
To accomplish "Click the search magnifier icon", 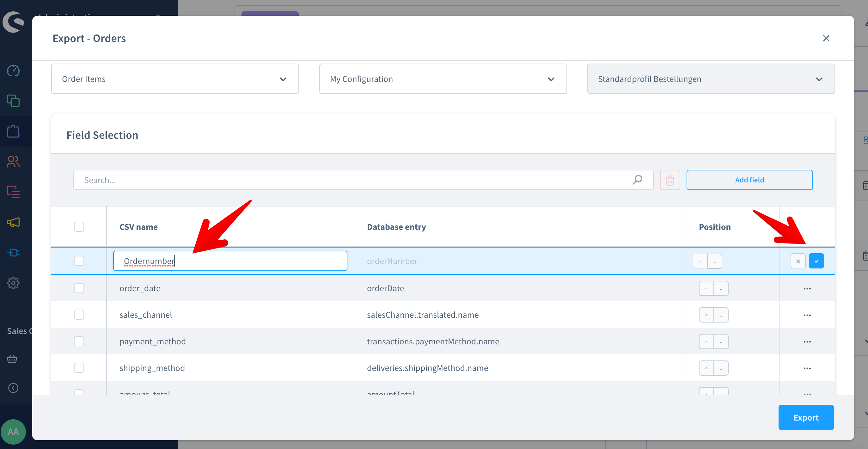I will coord(637,180).
